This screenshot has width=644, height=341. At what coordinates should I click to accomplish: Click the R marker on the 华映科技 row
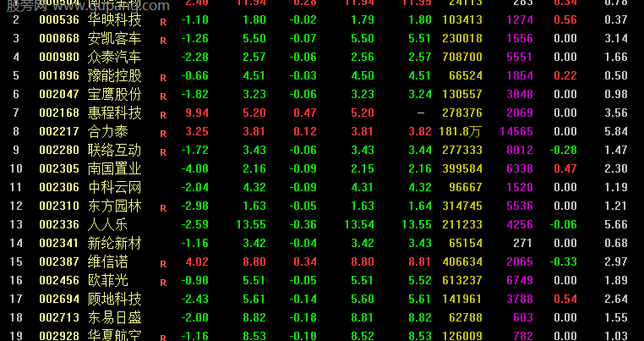[163, 22]
